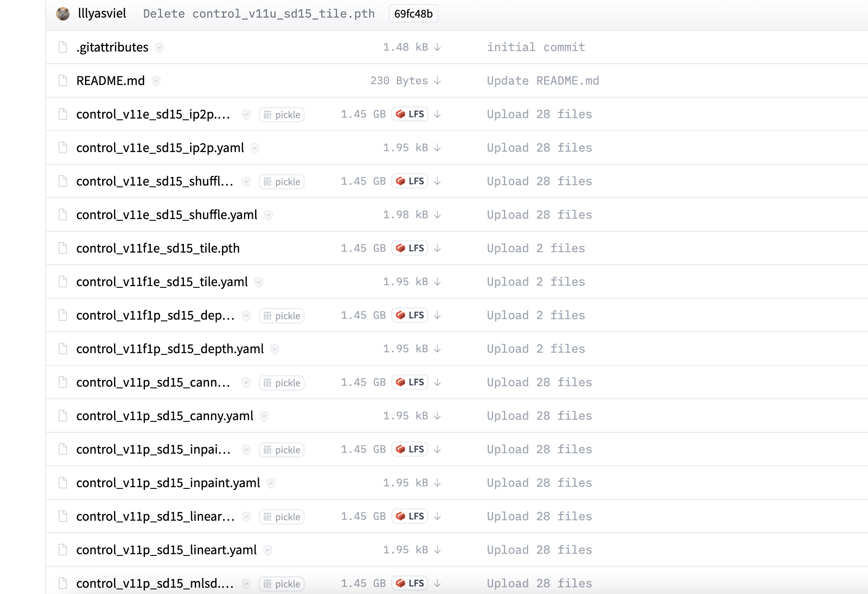The height and width of the screenshot is (594, 868).
Task: Open 'Delete control_v11u_sd15_tile.pth' commit message
Action: click(x=258, y=14)
